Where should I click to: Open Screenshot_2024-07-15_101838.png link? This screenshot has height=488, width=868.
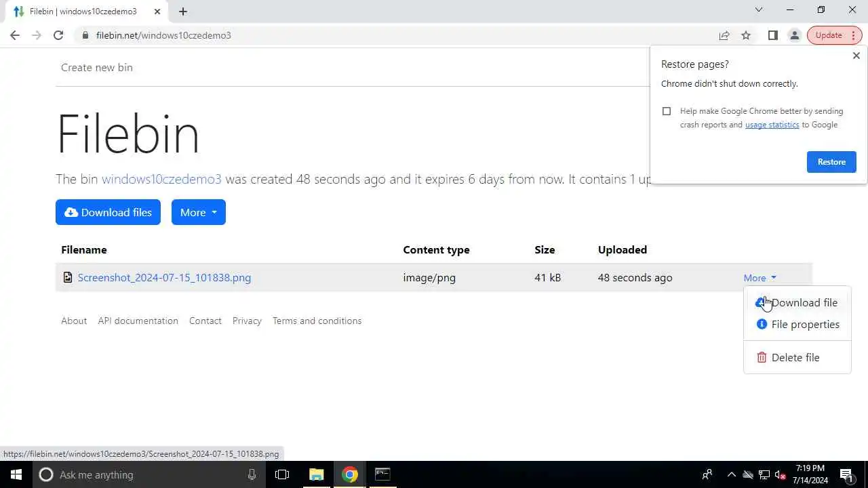164,277
